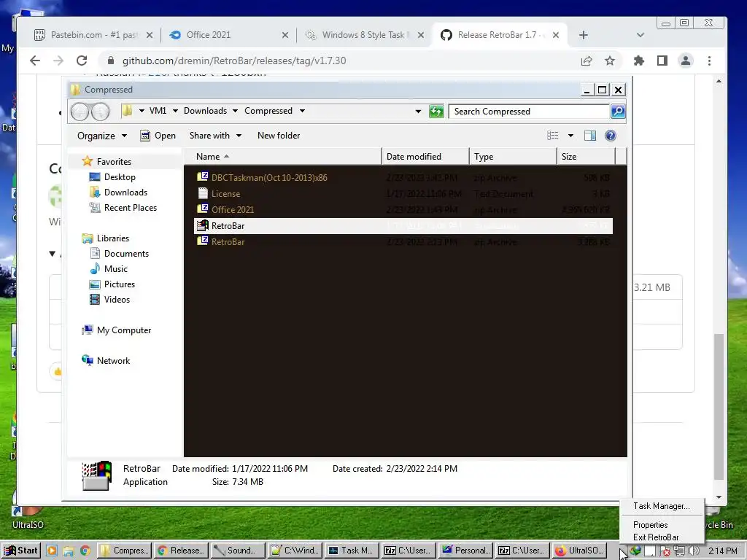Open the Chrome profile avatar
The height and width of the screenshot is (560, 747).
[686, 61]
